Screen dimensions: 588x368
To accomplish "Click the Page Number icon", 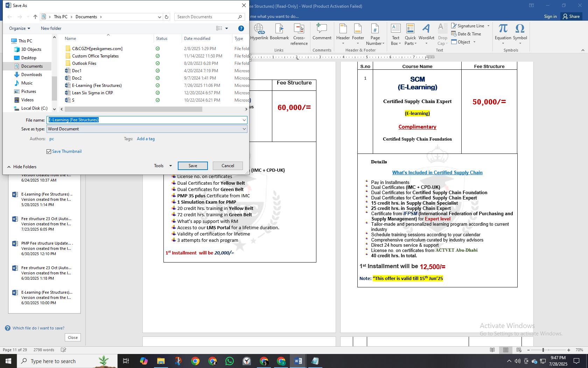I will click(375, 34).
